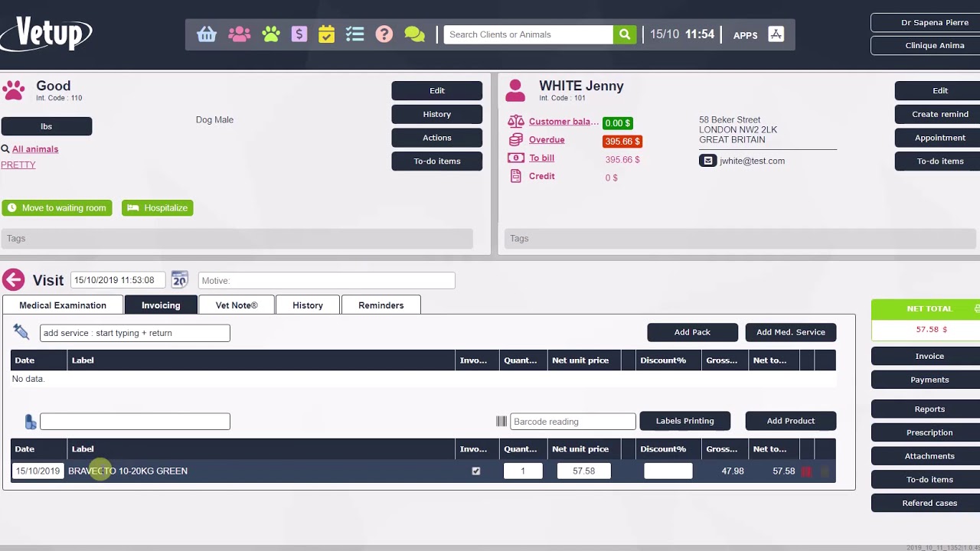Image resolution: width=980 pixels, height=551 pixels.
Task: Open the clients group icon
Action: click(x=239, y=34)
